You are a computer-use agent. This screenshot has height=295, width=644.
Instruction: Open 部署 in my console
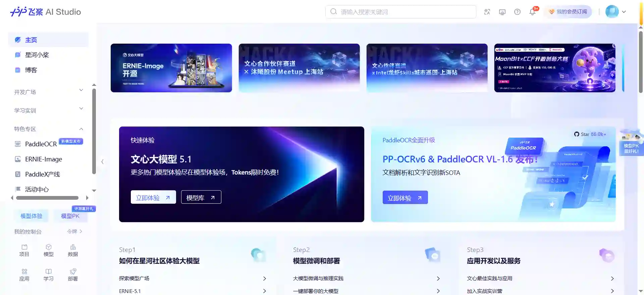click(x=73, y=275)
